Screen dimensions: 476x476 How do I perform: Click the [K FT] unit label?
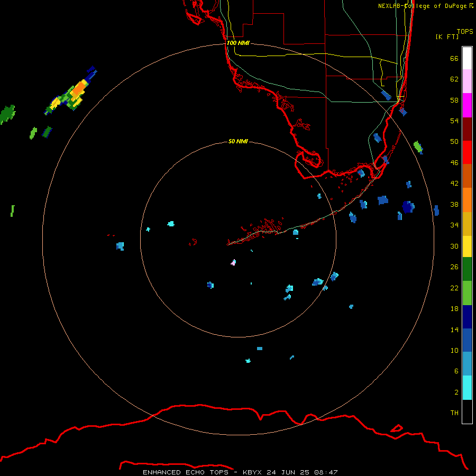coord(447,36)
